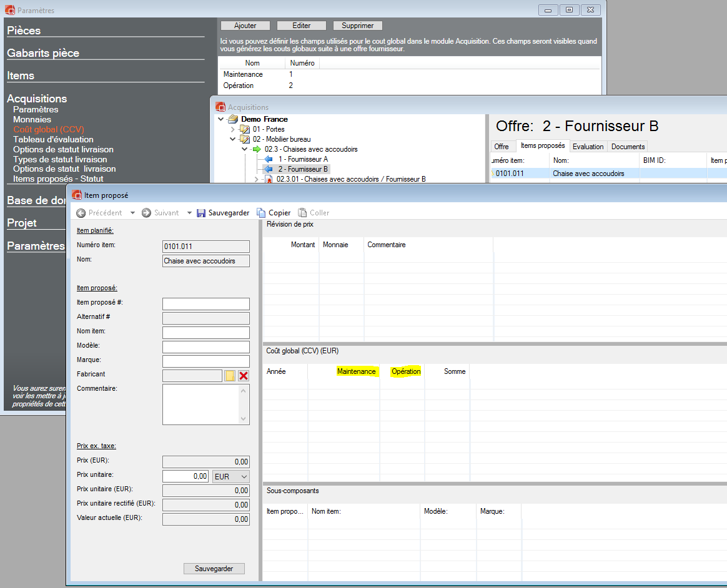This screenshot has width=727, height=588.
Task: Click the Ajouter button
Action: pos(245,26)
